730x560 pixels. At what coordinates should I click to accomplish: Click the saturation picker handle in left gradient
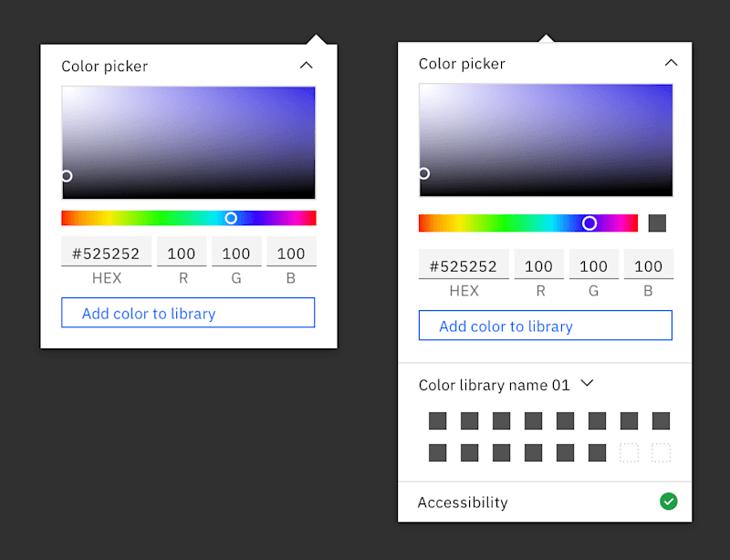point(67,176)
